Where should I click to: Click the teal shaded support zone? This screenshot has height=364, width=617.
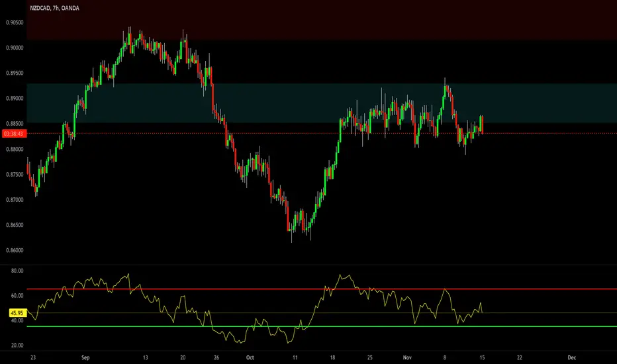point(322,103)
